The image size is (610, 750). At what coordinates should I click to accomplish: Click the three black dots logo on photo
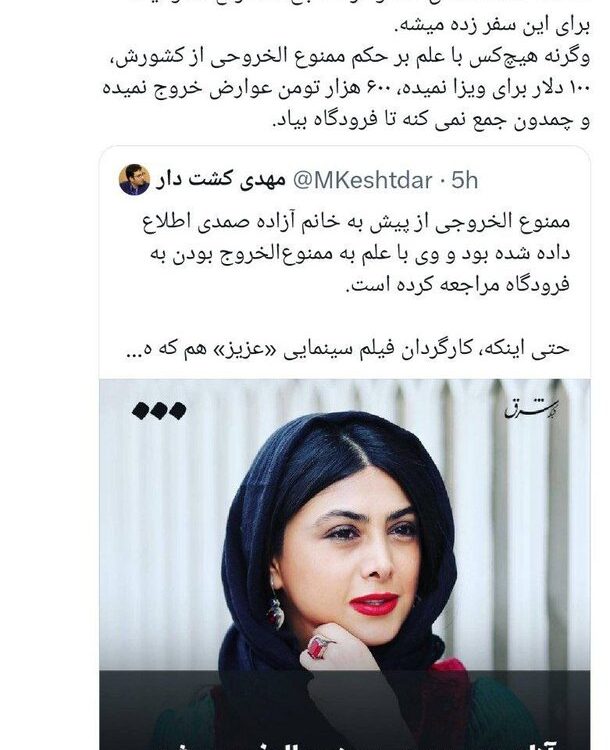pos(159,410)
